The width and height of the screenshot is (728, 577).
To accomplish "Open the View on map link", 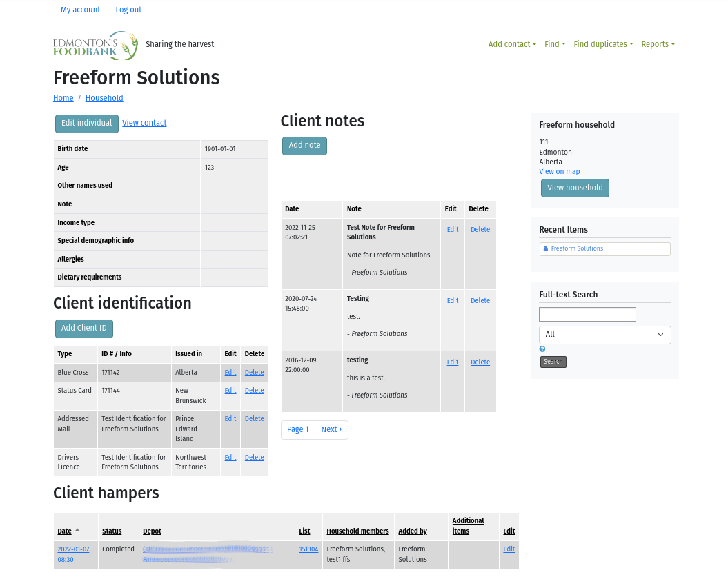I will (x=559, y=172).
